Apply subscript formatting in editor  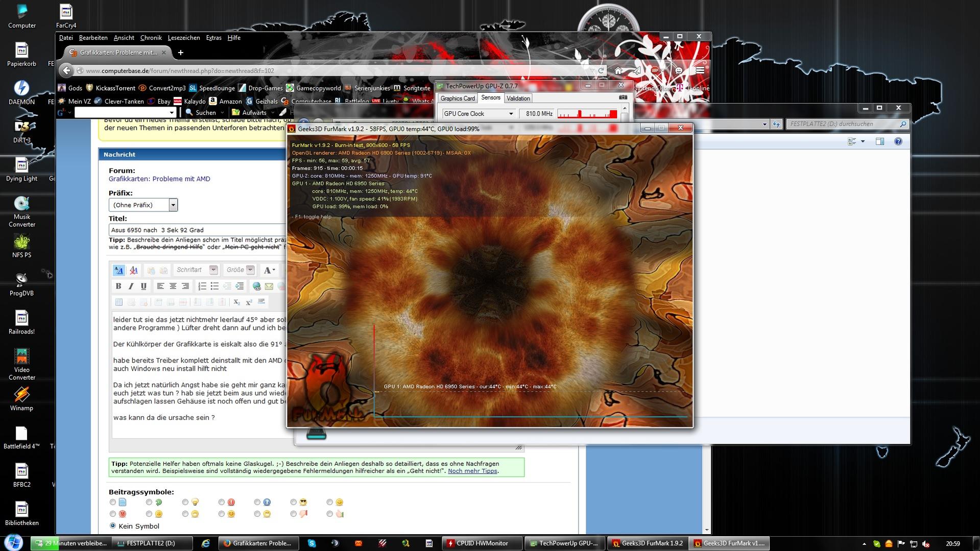[x=236, y=302]
